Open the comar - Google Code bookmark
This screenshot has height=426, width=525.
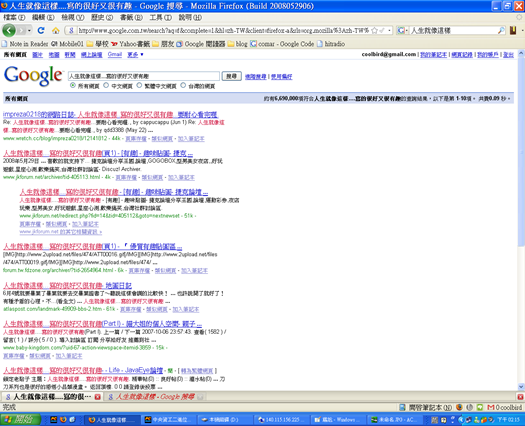pyautogui.click(x=282, y=44)
